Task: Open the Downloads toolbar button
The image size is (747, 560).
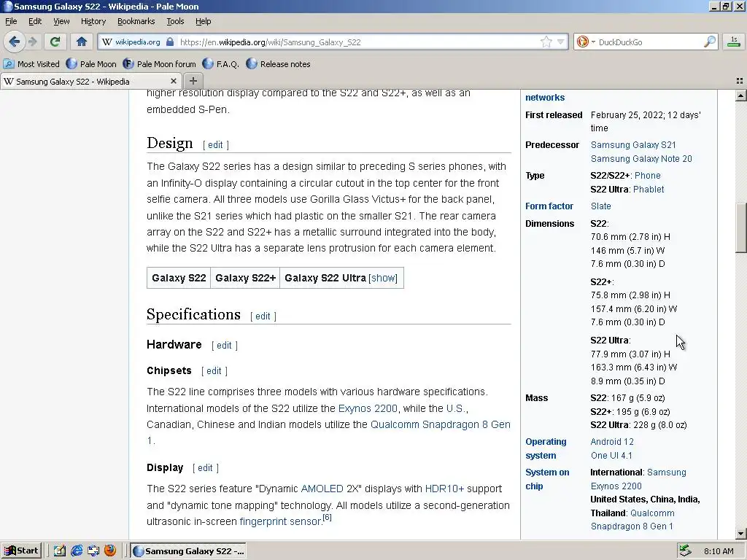Action: 734,42
